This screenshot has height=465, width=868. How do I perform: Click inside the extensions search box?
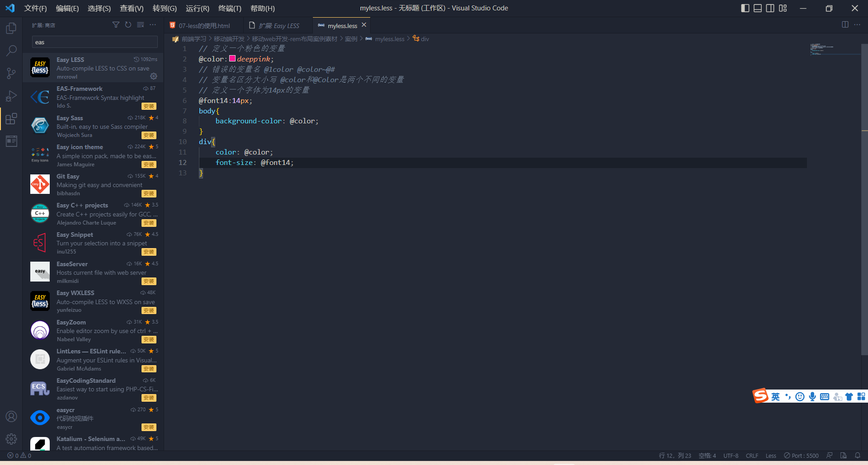(94, 42)
